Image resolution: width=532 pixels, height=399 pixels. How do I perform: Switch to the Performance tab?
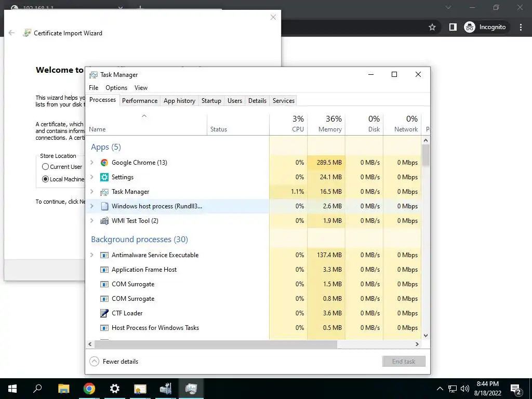coord(140,101)
